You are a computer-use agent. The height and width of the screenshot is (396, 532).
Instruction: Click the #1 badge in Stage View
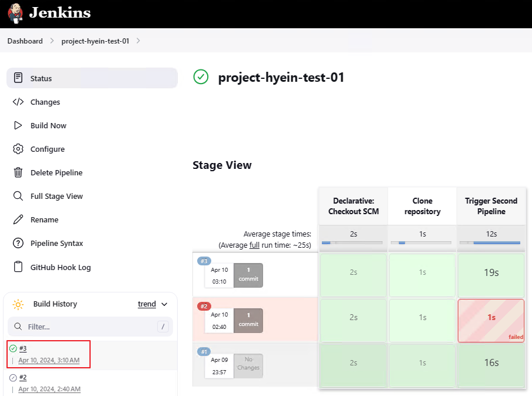pos(204,351)
